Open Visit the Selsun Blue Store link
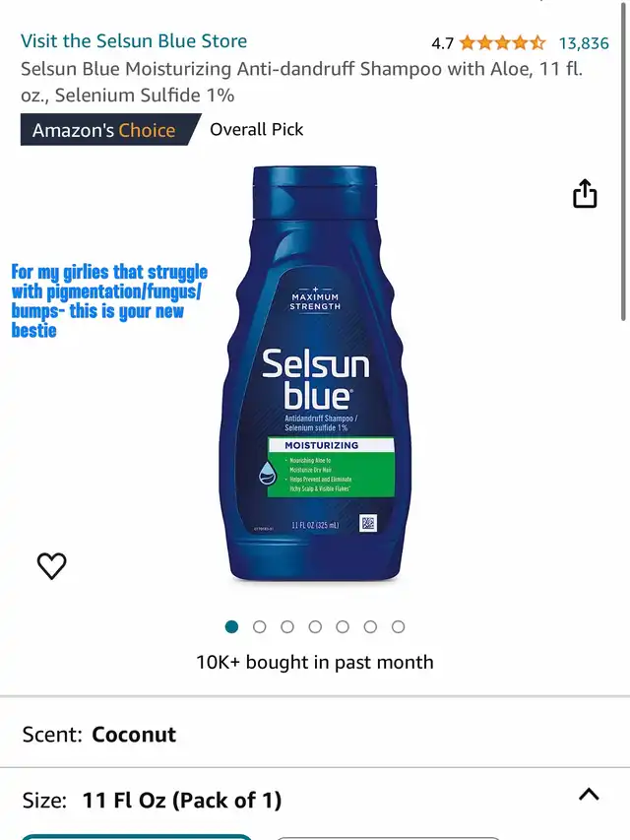The height and width of the screenshot is (840, 630). click(x=134, y=41)
